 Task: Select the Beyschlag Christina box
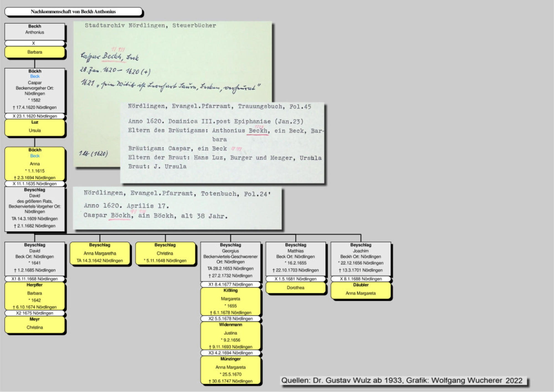165,253
